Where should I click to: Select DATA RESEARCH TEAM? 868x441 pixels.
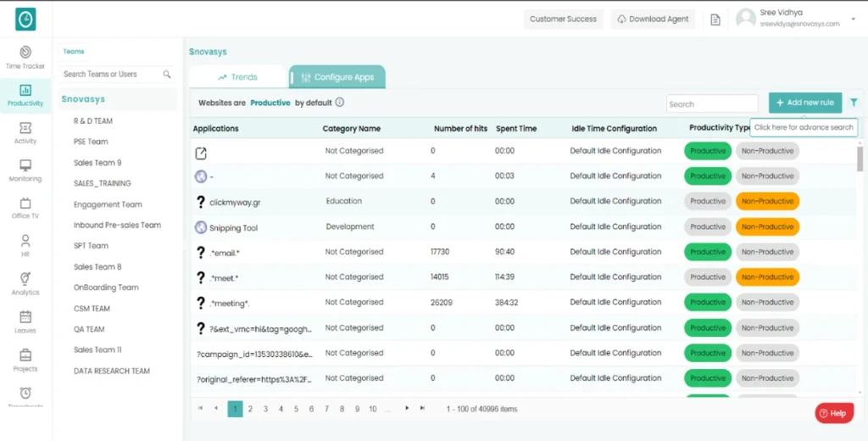pos(112,371)
